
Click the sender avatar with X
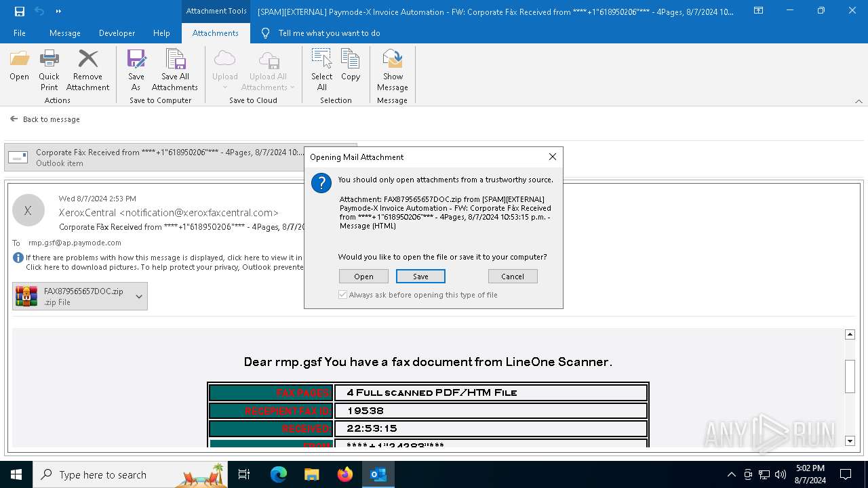coord(28,211)
